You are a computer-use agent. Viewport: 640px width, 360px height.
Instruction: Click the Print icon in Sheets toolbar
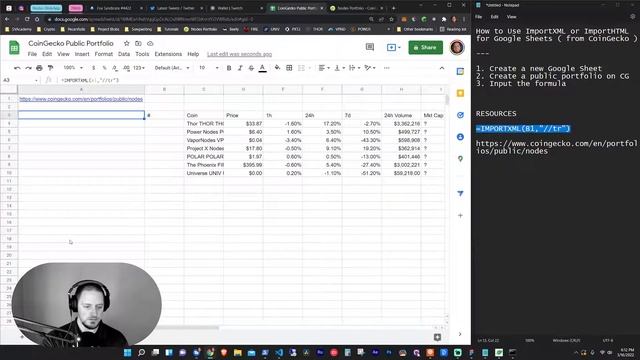pyautogui.click(x=39, y=68)
